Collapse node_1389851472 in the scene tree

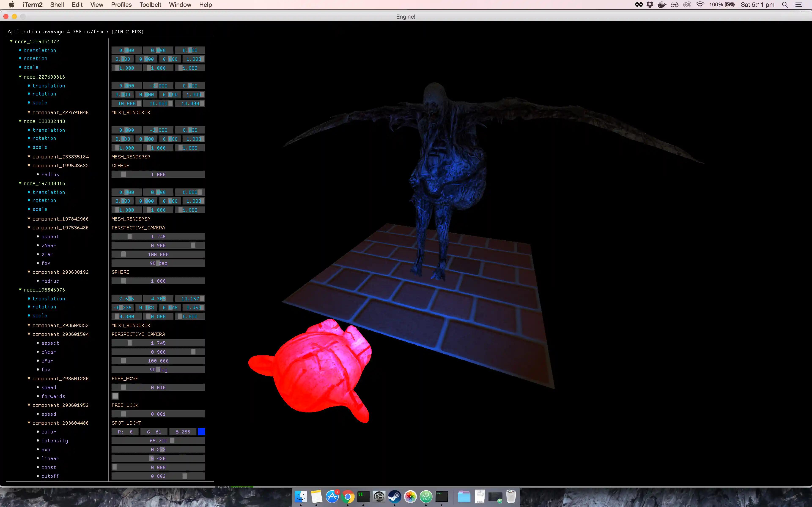click(11, 41)
